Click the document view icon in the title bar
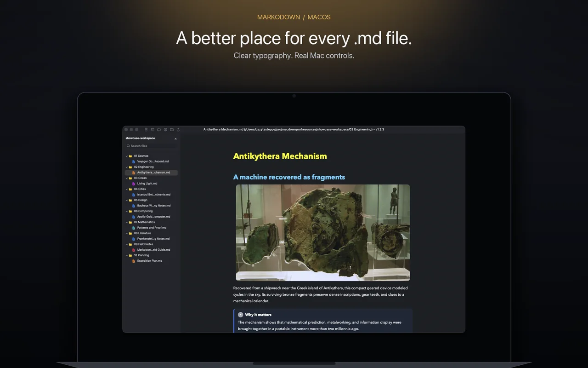The width and height of the screenshot is (588, 368). click(146, 130)
